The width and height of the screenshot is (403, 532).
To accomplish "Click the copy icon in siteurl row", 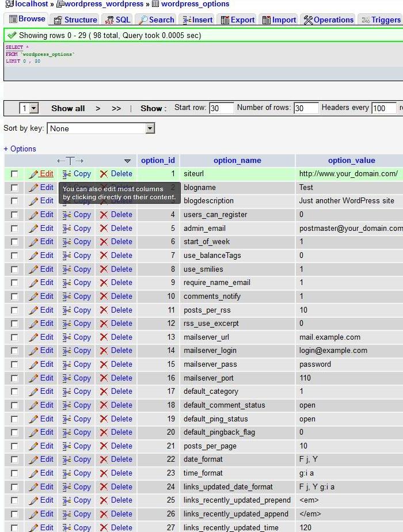I will point(66,174).
